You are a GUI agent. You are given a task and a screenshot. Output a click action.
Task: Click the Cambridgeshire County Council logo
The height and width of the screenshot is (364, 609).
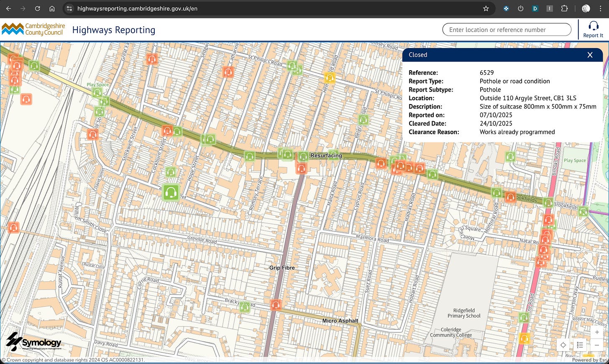[x=33, y=29]
